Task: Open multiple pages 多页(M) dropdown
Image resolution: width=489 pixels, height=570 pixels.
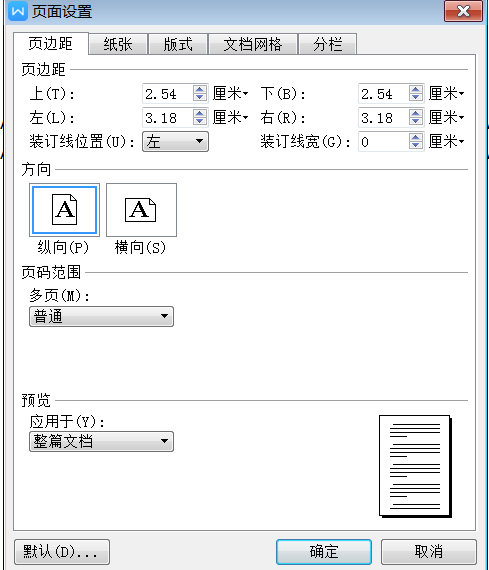Action: pyautogui.click(x=101, y=316)
